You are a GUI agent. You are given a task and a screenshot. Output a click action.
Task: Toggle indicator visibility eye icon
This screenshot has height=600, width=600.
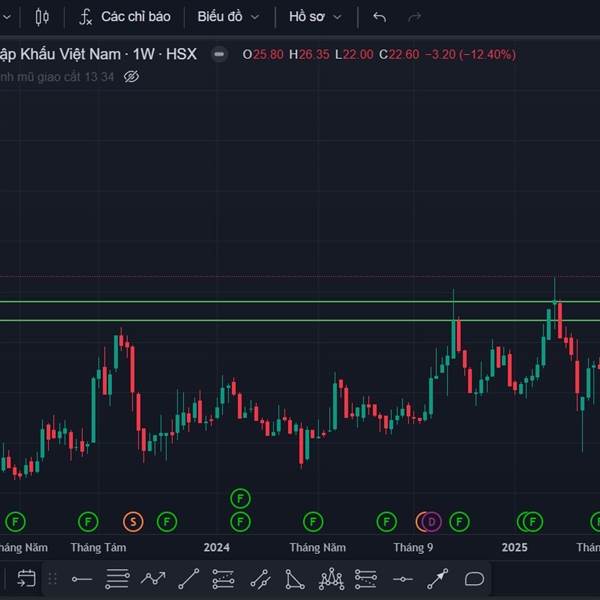pyautogui.click(x=131, y=77)
